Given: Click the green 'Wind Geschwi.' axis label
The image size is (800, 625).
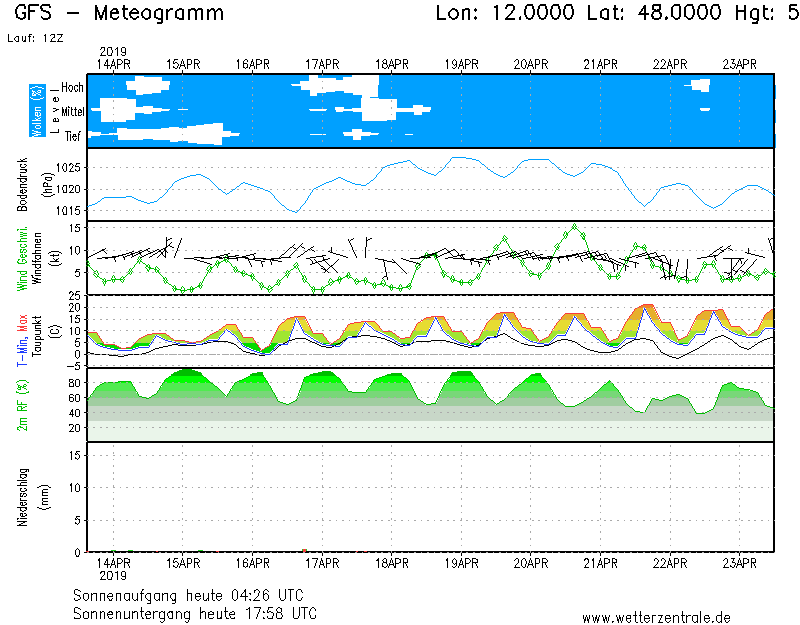Looking at the screenshot, I should point(22,259).
